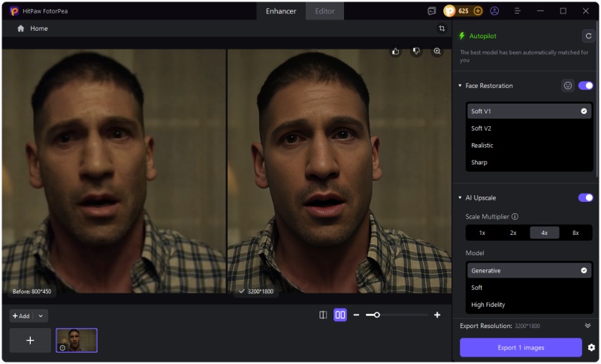Click the magnifier zoom icon on the preview
This screenshot has width=601, height=364.
click(x=437, y=52)
